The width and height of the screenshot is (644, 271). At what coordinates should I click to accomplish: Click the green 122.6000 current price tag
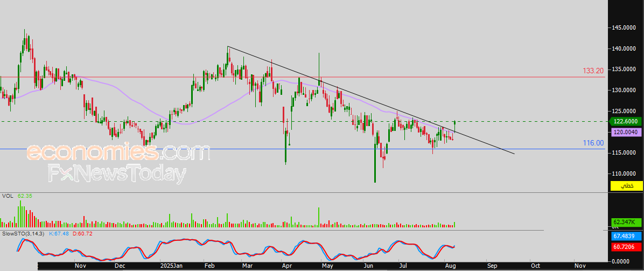pyautogui.click(x=626, y=121)
